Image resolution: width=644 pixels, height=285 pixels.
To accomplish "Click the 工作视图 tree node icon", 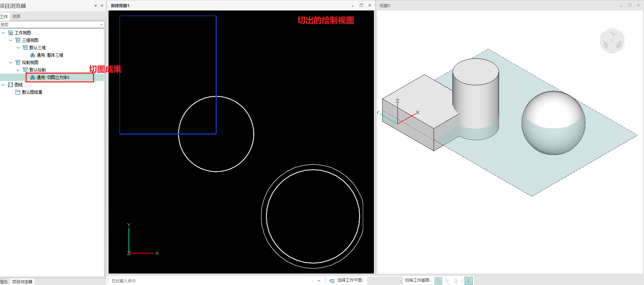I will click(10, 33).
